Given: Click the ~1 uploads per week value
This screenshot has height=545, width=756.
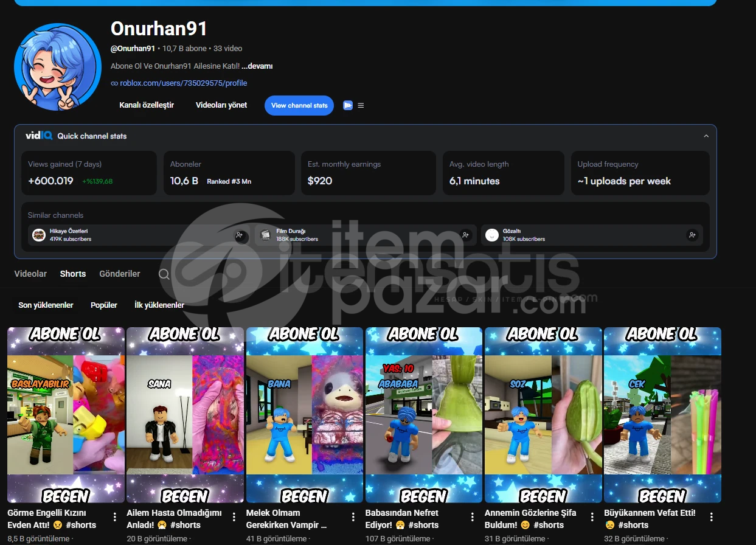Looking at the screenshot, I should [x=624, y=181].
